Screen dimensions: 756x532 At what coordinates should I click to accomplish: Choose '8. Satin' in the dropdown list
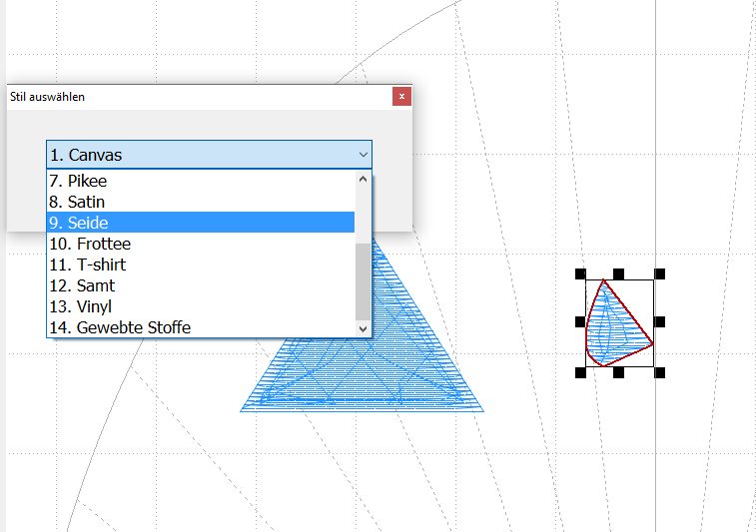pyautogui.click(x=201, y=202)
